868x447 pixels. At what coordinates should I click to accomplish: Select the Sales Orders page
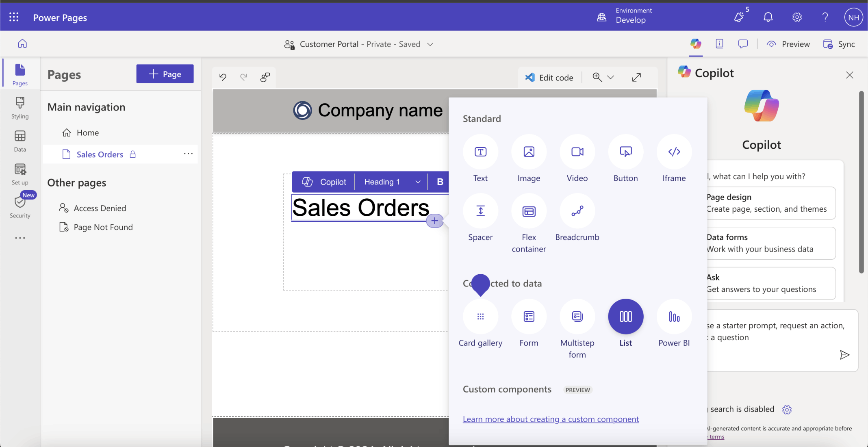(x=100, y=154)
